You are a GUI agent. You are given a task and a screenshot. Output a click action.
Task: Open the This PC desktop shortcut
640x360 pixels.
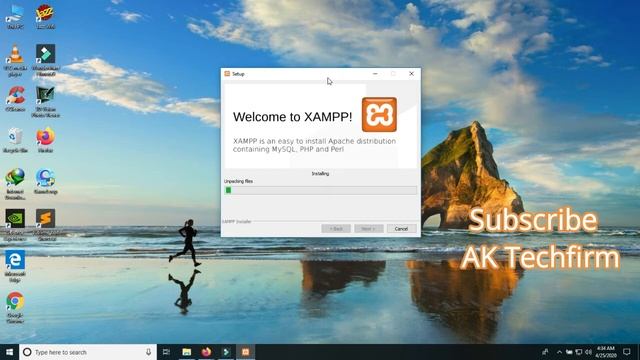(x=15, y=16)
